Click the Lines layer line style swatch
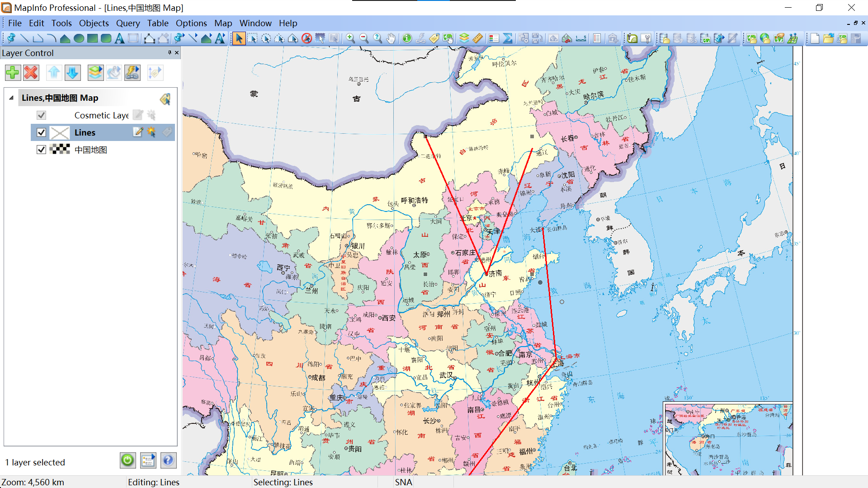The height and width of the screenshot is (488, 868). point(60,132)
